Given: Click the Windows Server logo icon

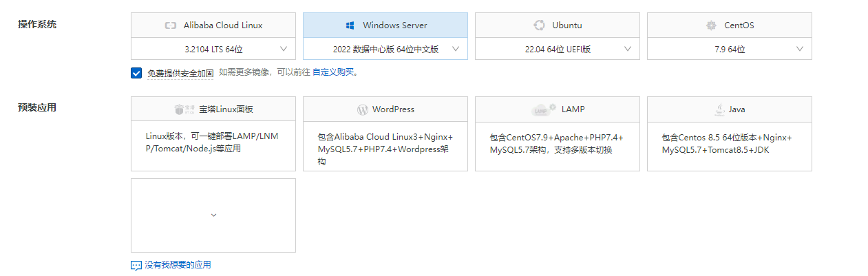Looking at the screenshot, I should 350,25.
